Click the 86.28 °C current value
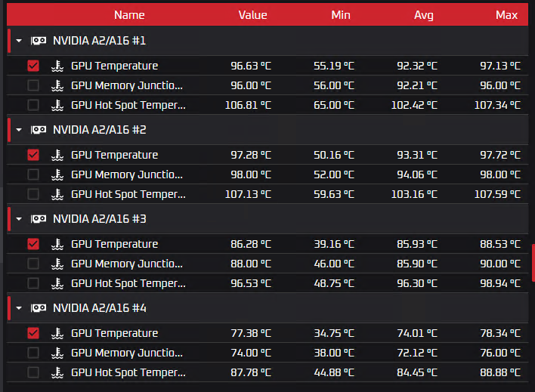The height and width of the screenshot is (392, 535). 251,244
